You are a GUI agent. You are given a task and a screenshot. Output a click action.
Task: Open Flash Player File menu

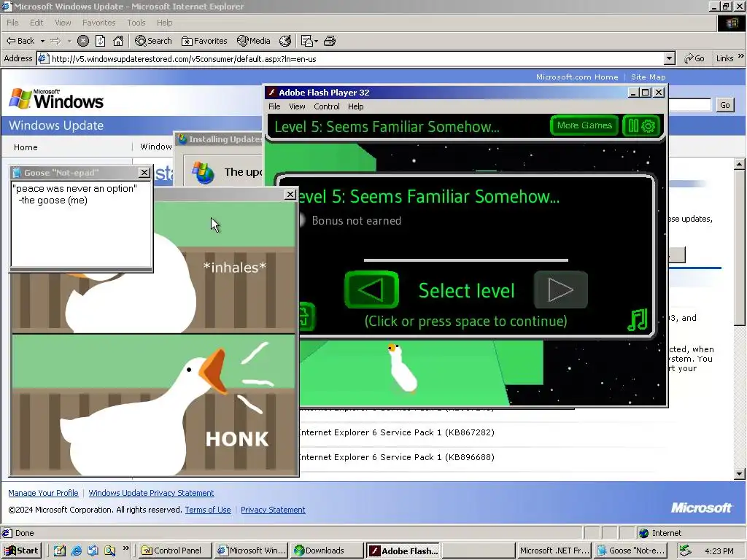click(x=274, y=106)
